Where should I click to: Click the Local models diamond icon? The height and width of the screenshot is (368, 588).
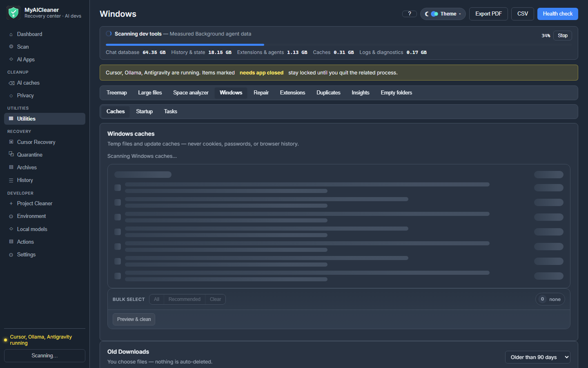(11, 229)
